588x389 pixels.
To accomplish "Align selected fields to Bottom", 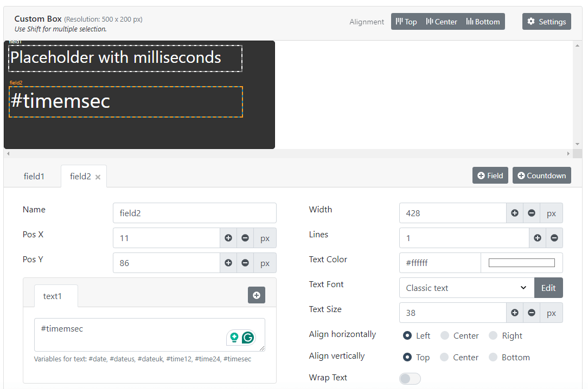I will point(482,22).
